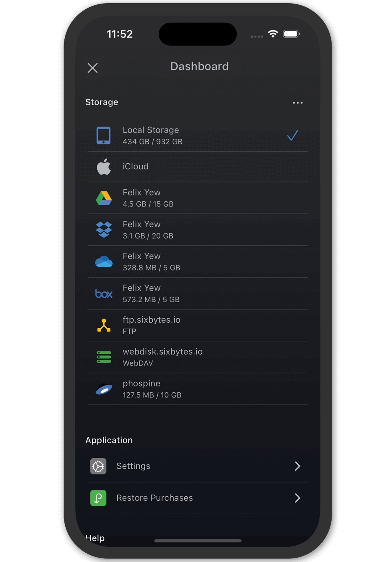Close the Dashboard with the X

click(x=93, y=68)
